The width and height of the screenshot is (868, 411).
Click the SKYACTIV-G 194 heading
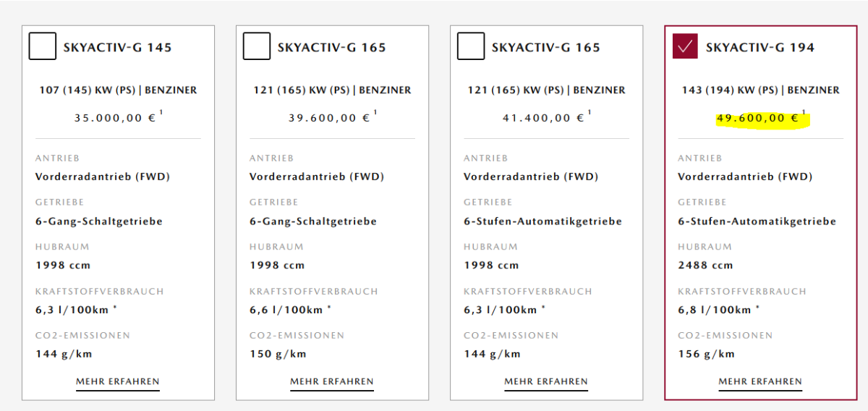760,48
